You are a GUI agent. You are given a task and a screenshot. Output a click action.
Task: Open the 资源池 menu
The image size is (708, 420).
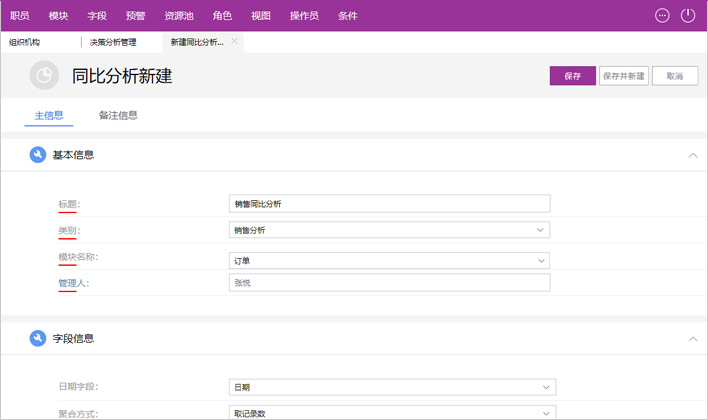coord(180,16)
